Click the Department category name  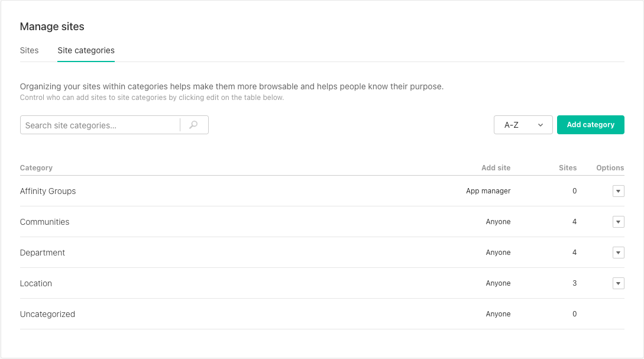tap(43, 253)
